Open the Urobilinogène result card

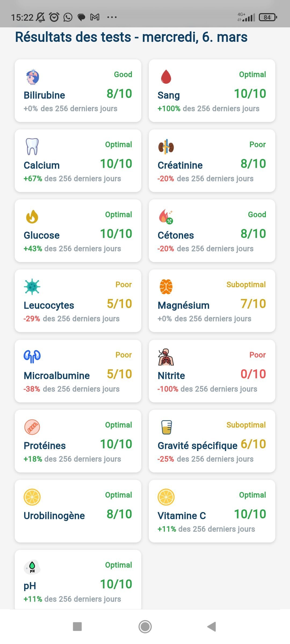(78, 511)
